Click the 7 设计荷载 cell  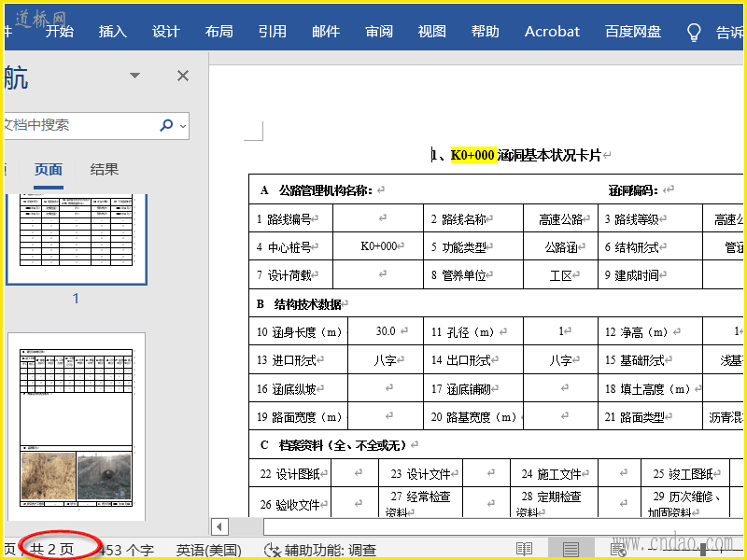point(290,274)
